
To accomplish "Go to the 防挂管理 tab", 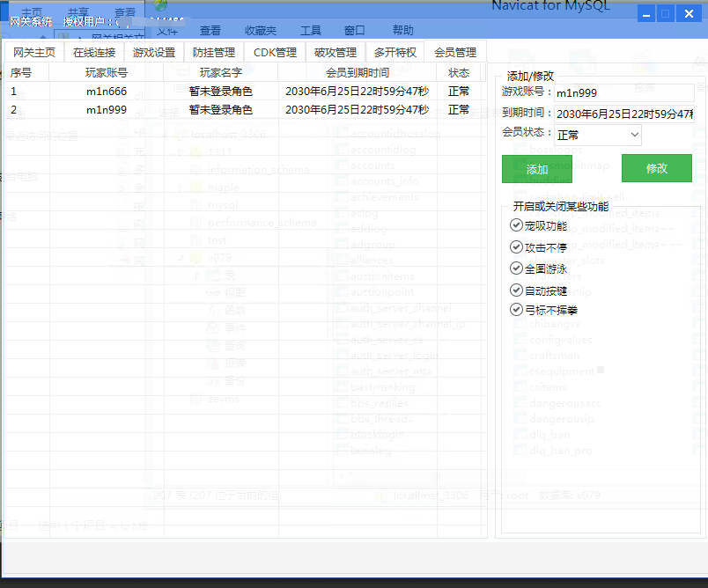I will (x=214, y=52).
